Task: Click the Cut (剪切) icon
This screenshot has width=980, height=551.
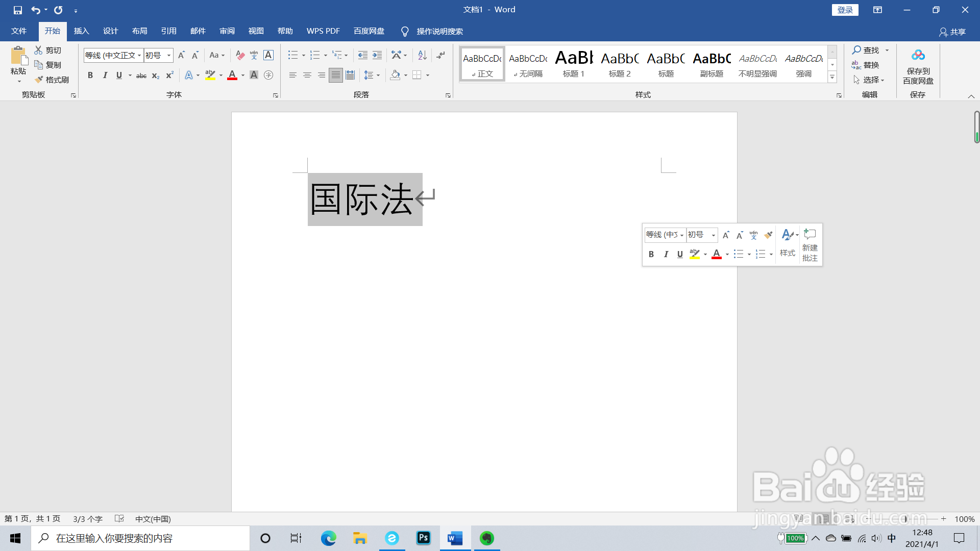Action: point(50,50)
